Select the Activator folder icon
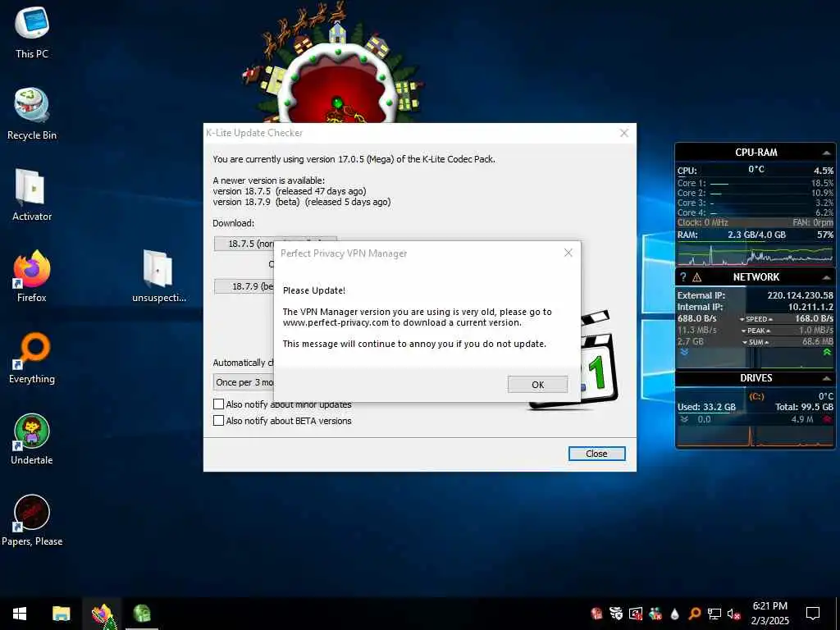This screenshot has height=630, width=840. pyautogui.click(x=32, y=195)
